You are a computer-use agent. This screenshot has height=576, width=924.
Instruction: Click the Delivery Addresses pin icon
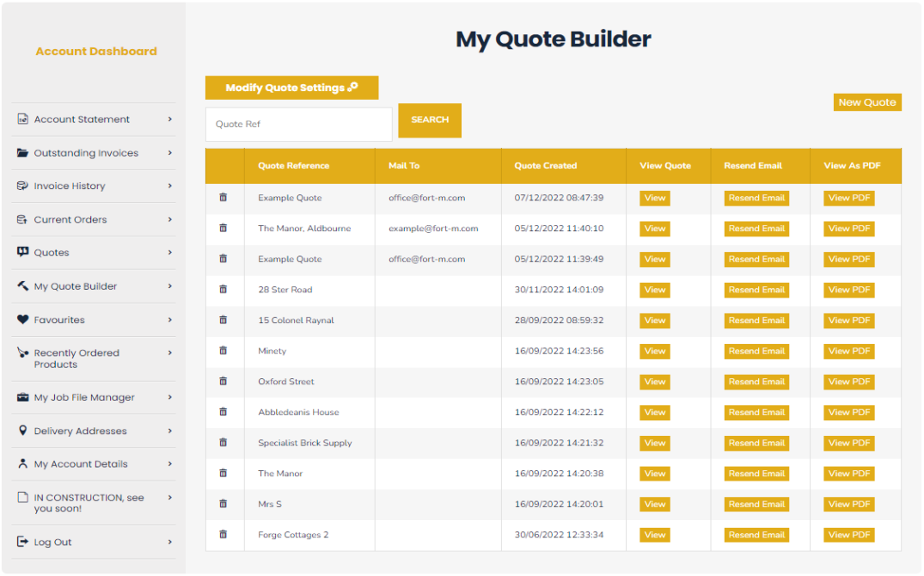22,431
